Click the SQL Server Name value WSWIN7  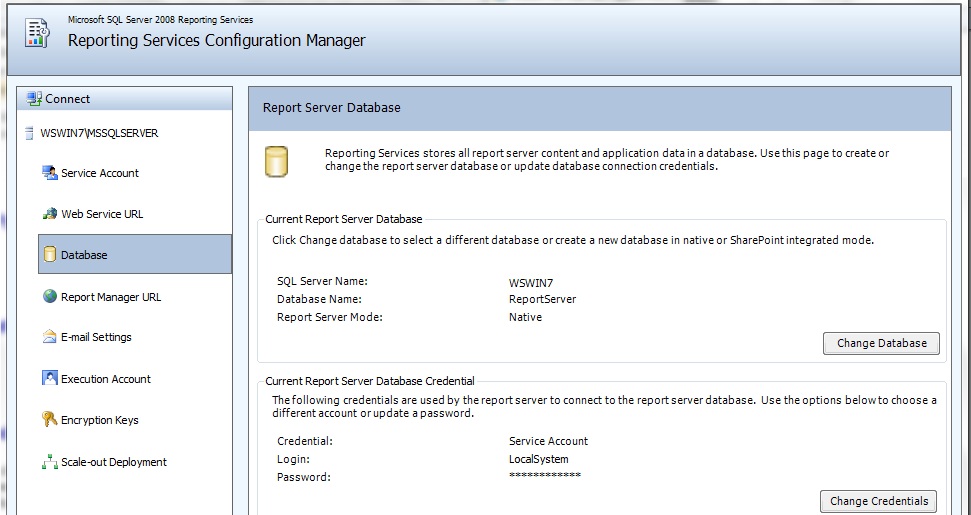pyautogui.click(x=531, y=283)
